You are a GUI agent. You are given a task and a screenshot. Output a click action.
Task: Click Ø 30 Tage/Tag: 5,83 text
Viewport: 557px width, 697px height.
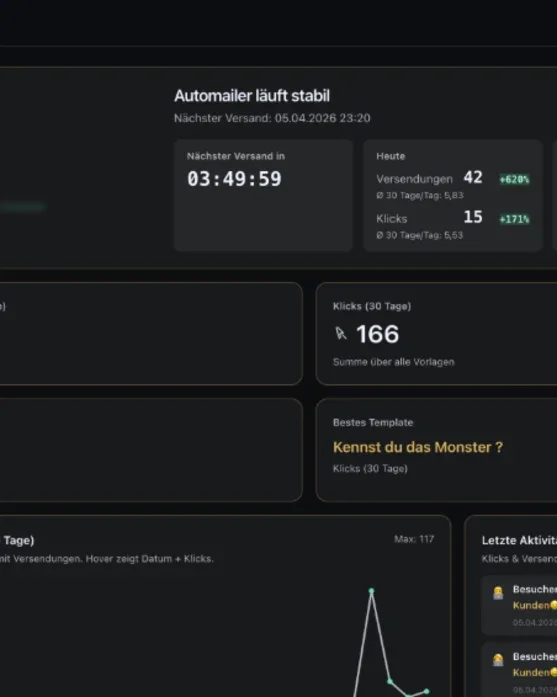420,195
